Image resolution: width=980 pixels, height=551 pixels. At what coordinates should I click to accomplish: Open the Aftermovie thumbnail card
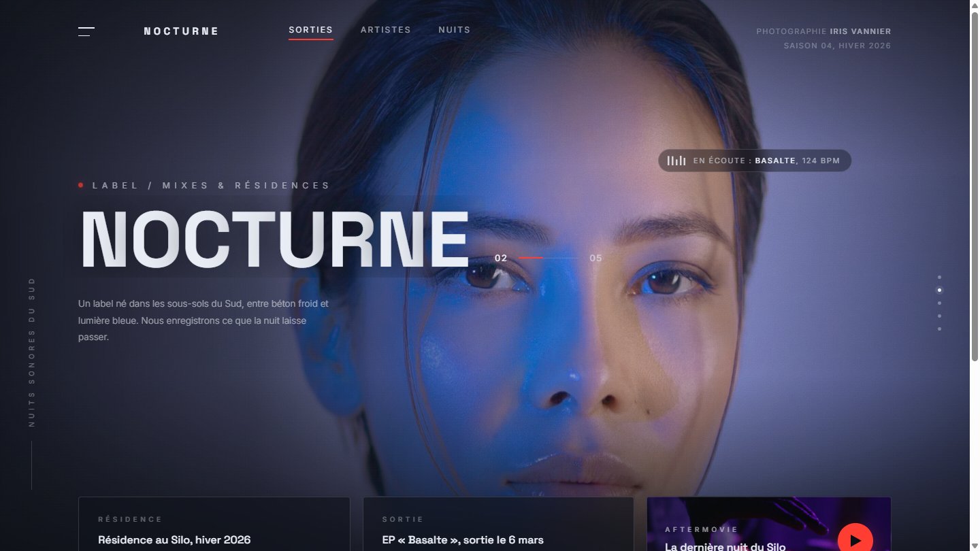pyautogui.click(x=769, y=524)
